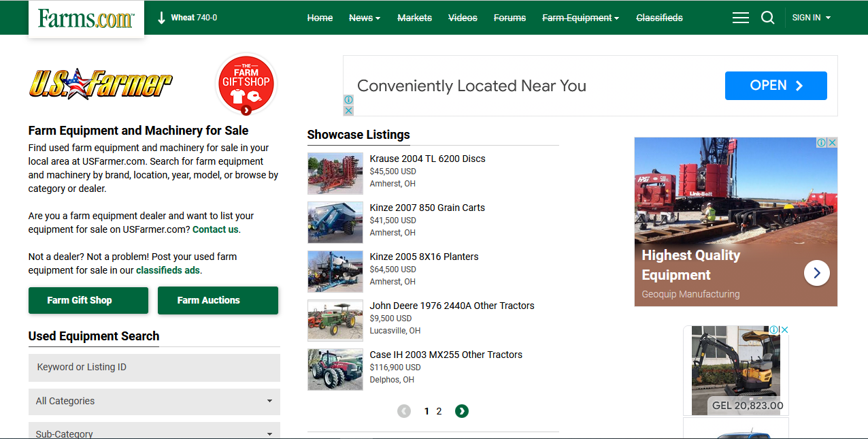Click the wheat price down-arrow icon
The width and height of the screenshot is (868, 439).
tap(161, 18)
